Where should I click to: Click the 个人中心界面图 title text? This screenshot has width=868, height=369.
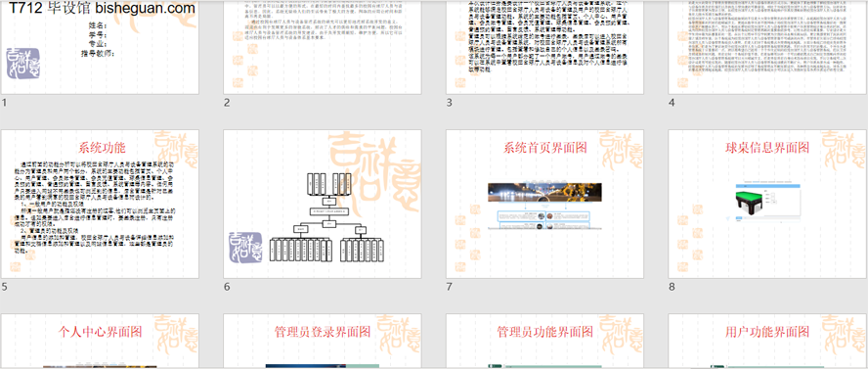coord(101,332)
